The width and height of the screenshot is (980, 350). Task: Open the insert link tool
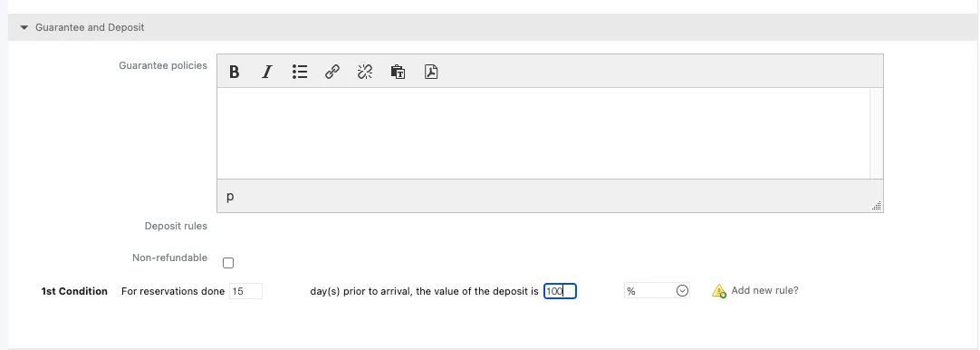(332, 72)
